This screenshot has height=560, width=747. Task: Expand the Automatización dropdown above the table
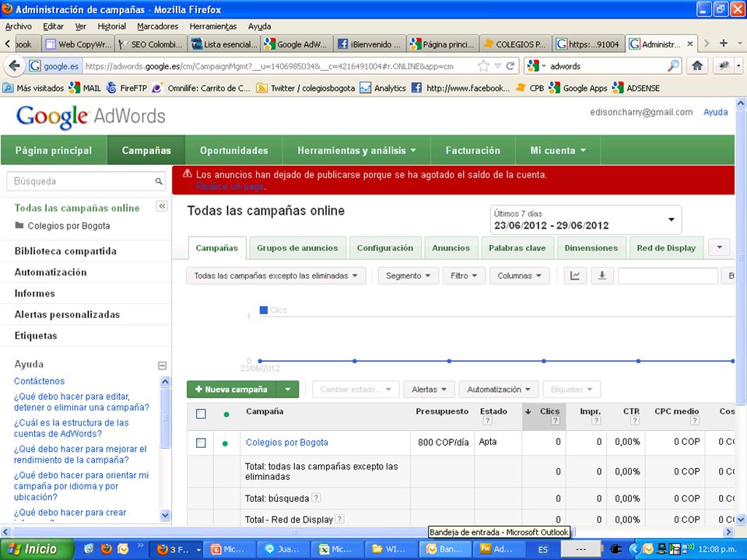point(499,390)
